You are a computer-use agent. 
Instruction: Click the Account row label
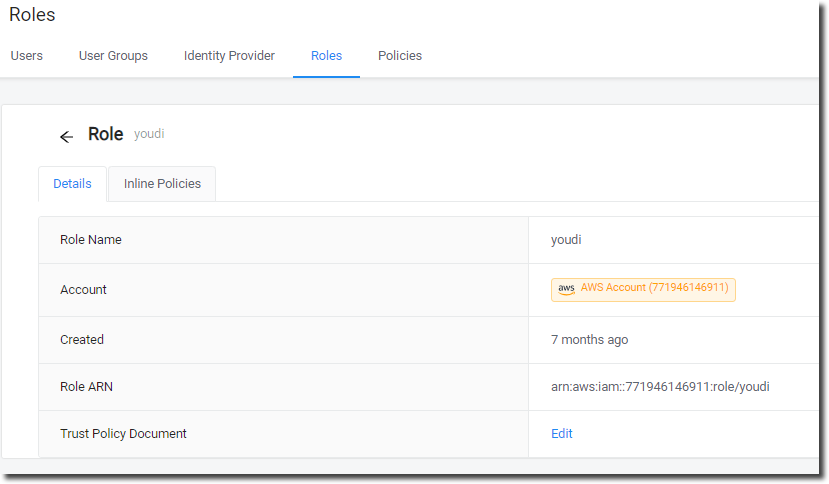(83, 290)
